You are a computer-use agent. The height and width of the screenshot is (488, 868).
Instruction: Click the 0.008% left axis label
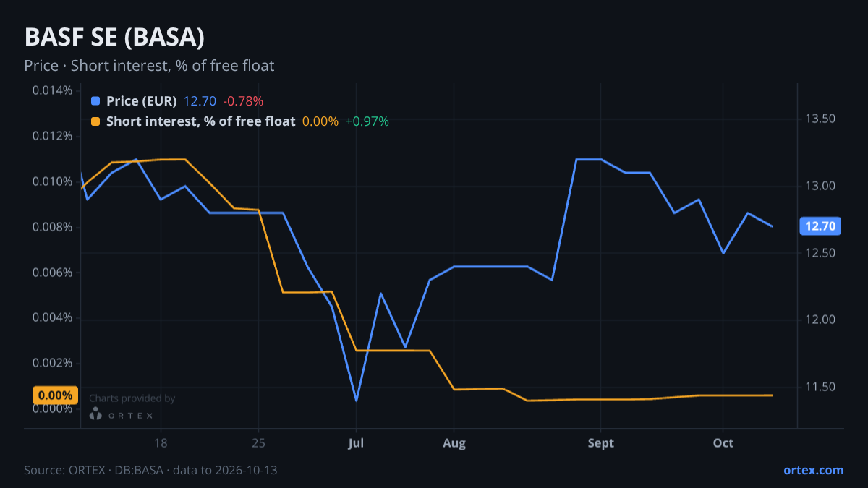pyautogui.click(x=52, y=227)
